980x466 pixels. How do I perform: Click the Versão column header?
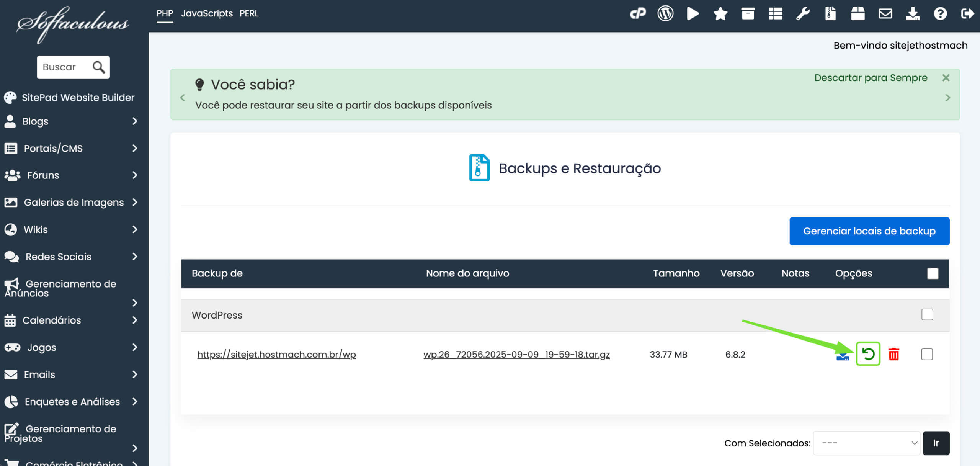[x=737, y=273]
